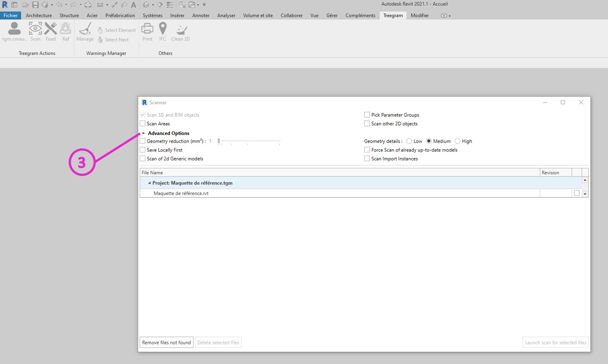Click the Scan icon in Treegram Actions

pos(35,32)
